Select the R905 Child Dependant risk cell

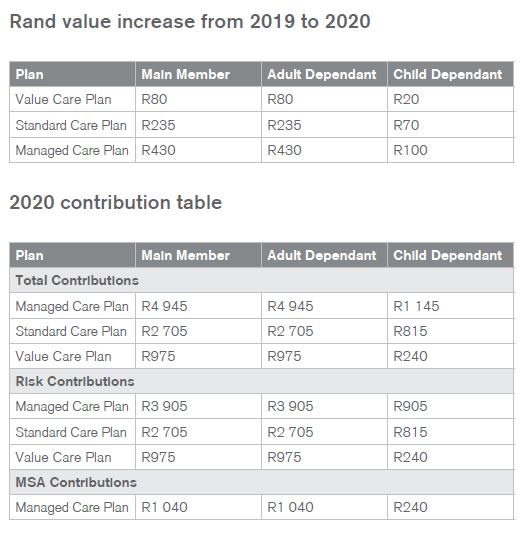point(450,406)
